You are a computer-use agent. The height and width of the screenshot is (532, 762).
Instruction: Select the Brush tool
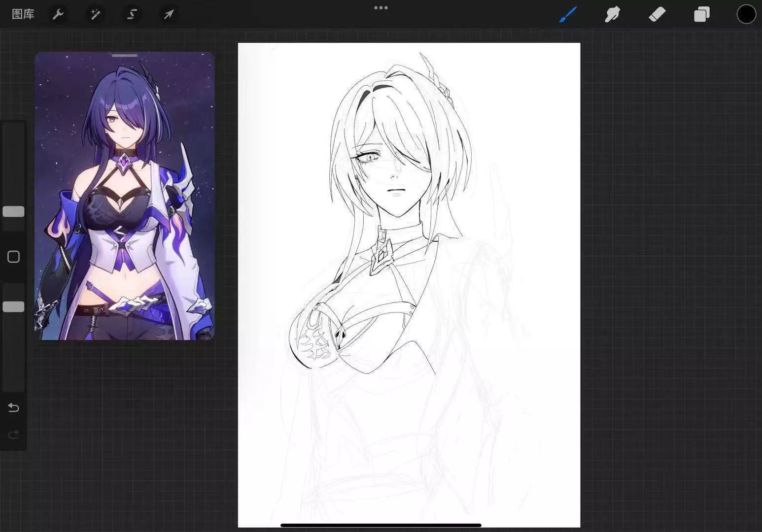[x=568, y=14]
